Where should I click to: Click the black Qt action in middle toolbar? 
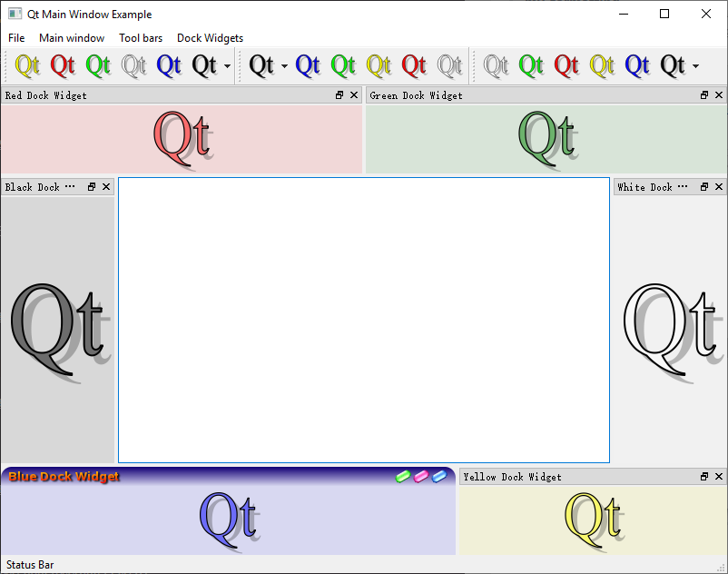(x=262, y=65)
